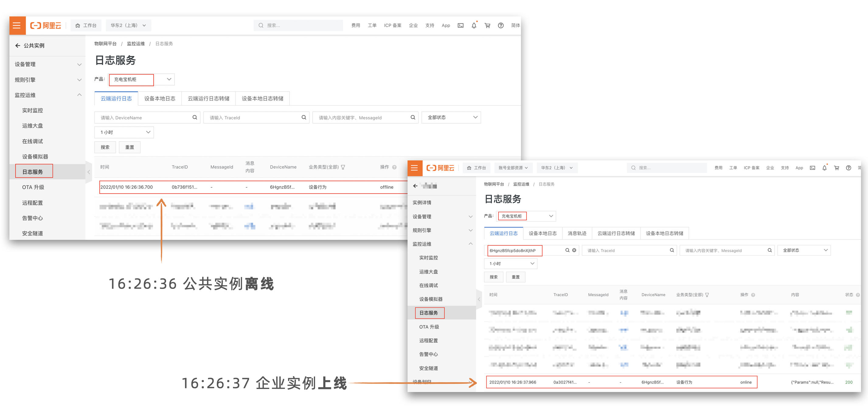Screen dimensions: 868x417
Task: Filter 业务类型 column in enterprise window
Action: [x=707, y=295]
